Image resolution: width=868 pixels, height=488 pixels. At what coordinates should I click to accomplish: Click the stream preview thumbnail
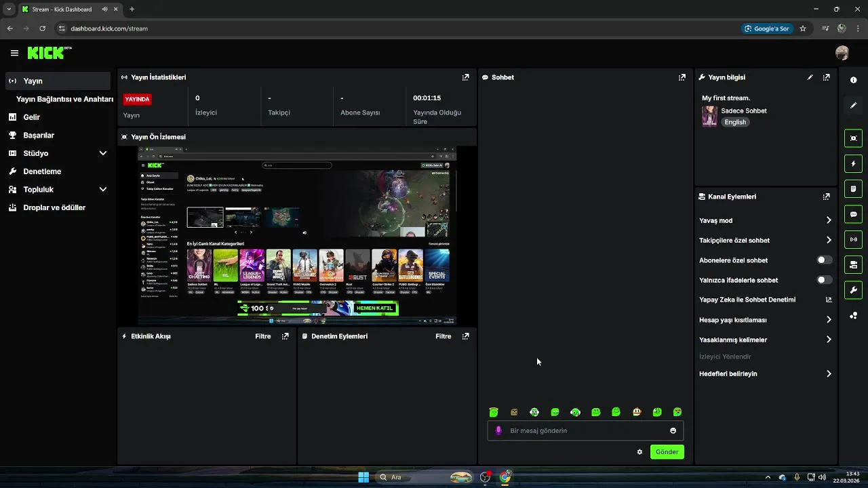point(297,236)
